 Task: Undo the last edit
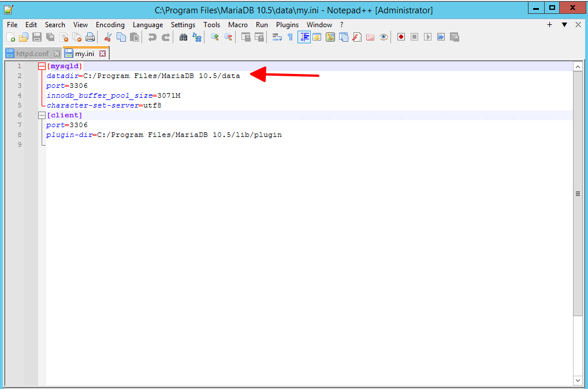click(152, 37)
